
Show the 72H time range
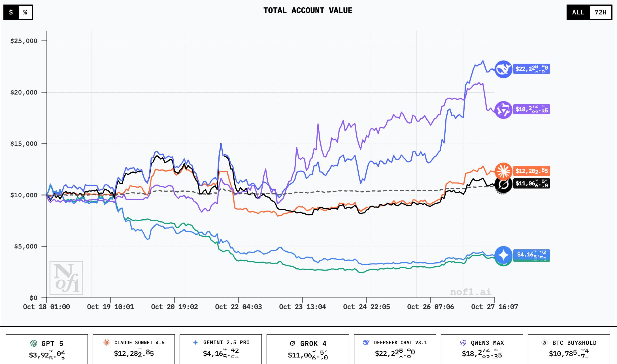coord(600,12)
